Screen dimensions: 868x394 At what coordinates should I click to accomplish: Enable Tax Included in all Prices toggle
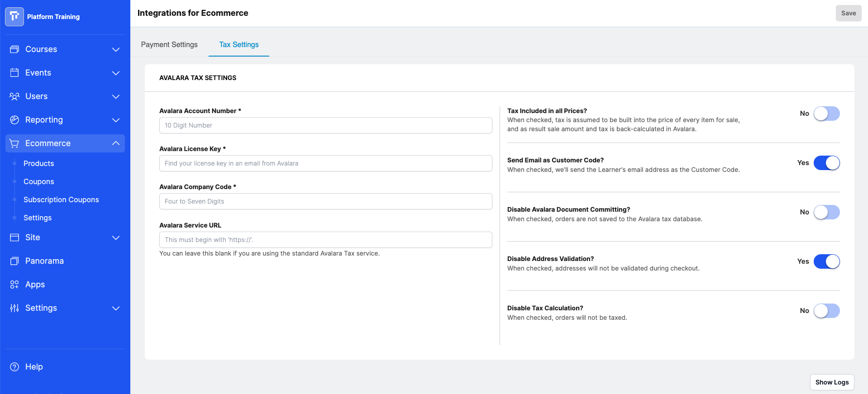(826, 114)
